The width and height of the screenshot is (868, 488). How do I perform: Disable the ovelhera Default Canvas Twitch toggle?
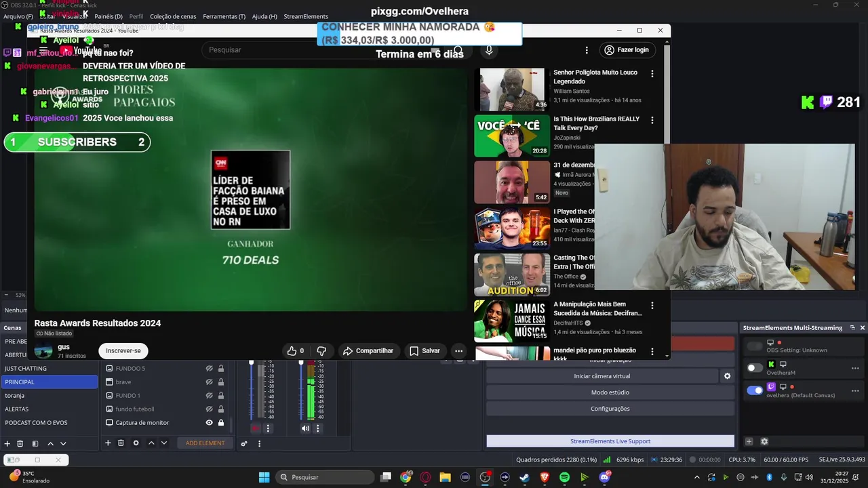point(755,390)
